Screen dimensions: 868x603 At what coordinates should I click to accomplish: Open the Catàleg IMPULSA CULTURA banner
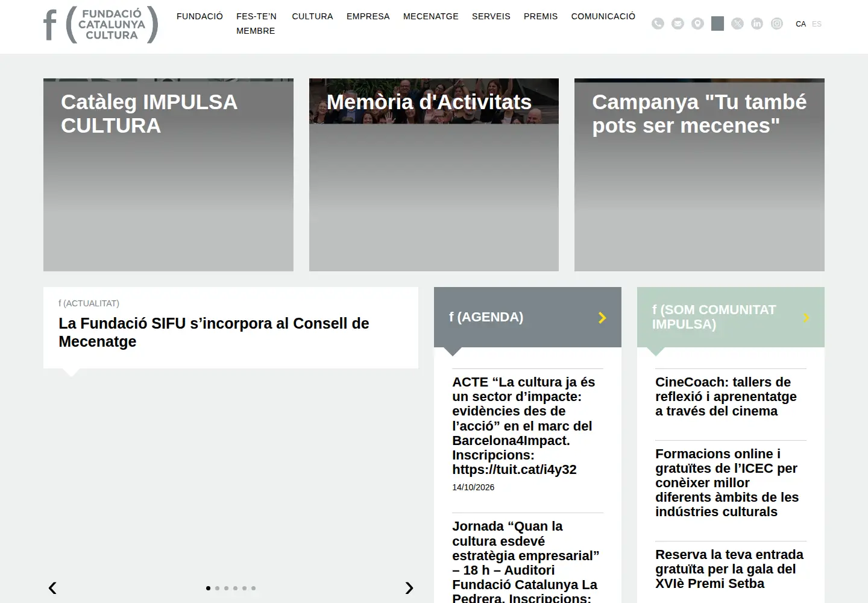[x=168, y=175]
